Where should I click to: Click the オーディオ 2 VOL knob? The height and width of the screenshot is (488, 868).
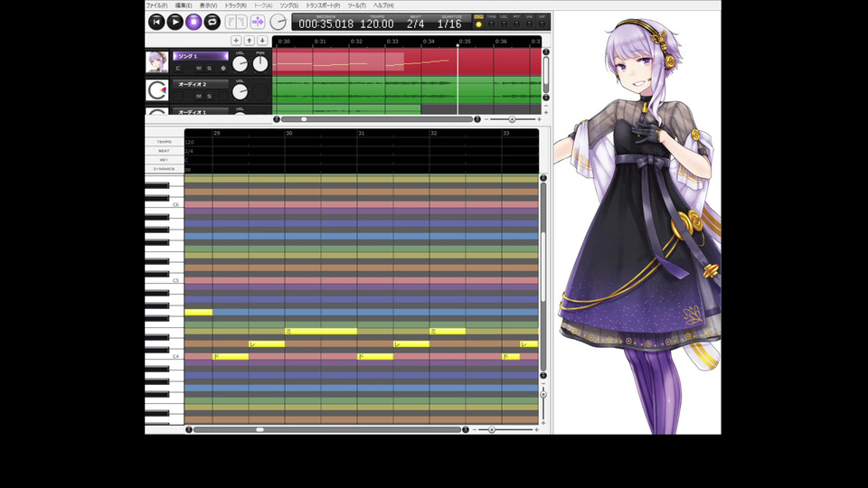[240, 92]
